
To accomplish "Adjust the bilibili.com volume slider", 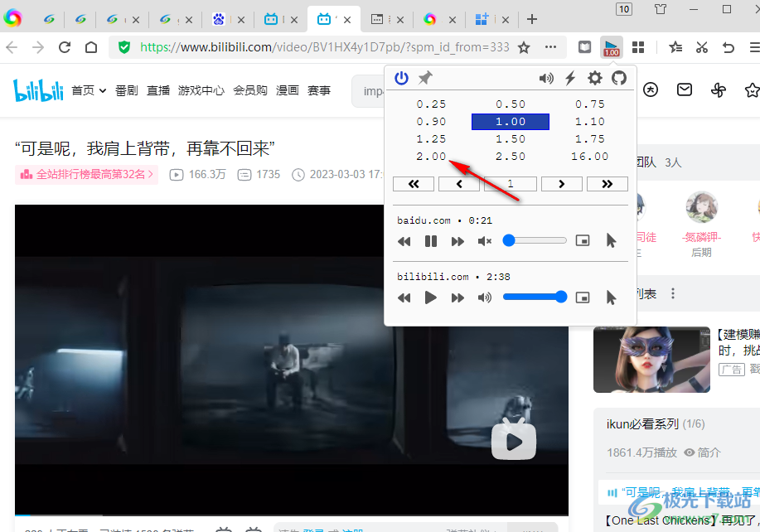I will pyautogui.click(x=535, y=297).
